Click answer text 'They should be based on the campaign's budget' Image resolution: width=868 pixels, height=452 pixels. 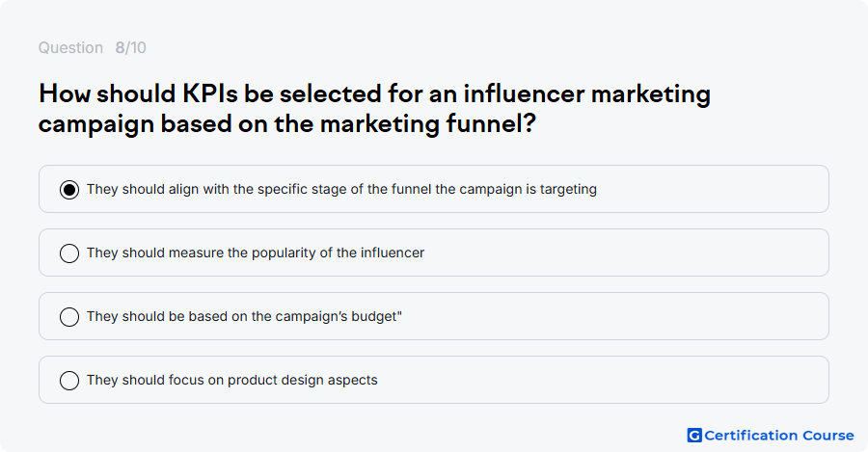pyautogui.click(x=244, y=316)
